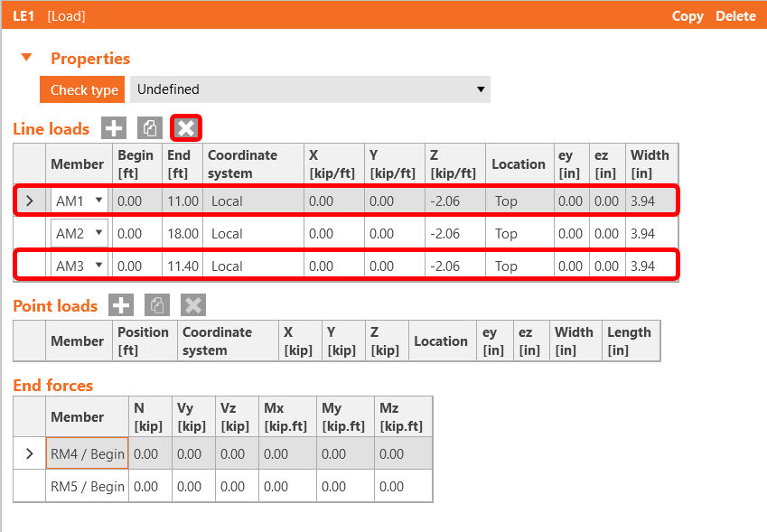
Task: Duplicate line loads using the copy icon
Action: pos(149,128)
